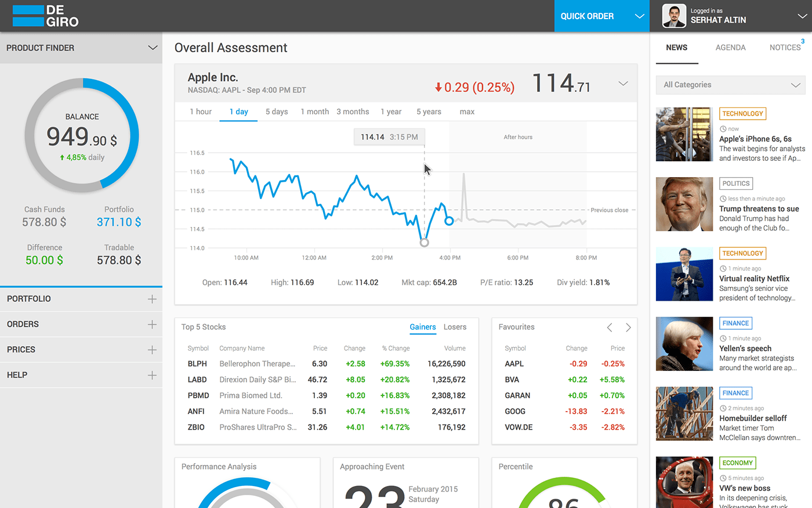
Task: Open the Trump news thumbnail
Action: (684, 204)
